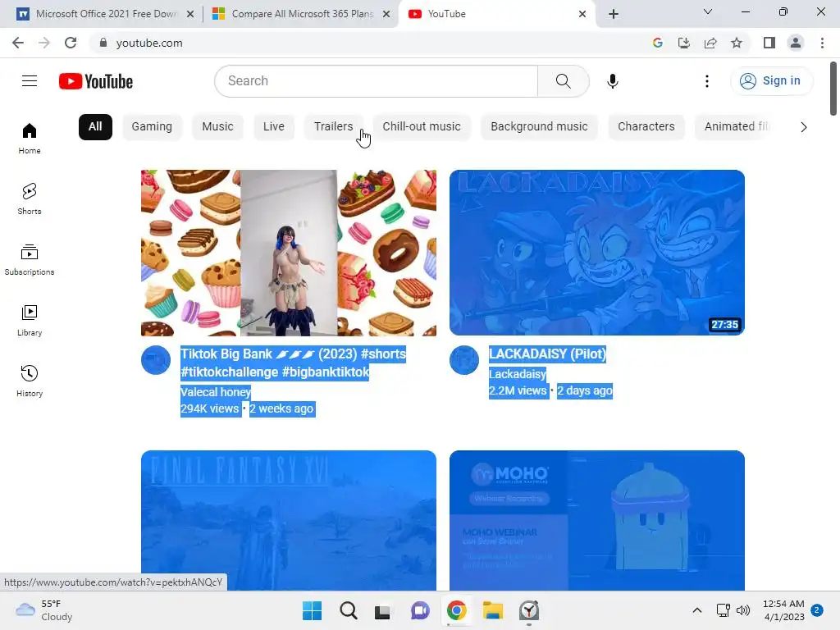Click the Google icon in address bar
Screen dimensions: 840x630
(x=657, y=43)
